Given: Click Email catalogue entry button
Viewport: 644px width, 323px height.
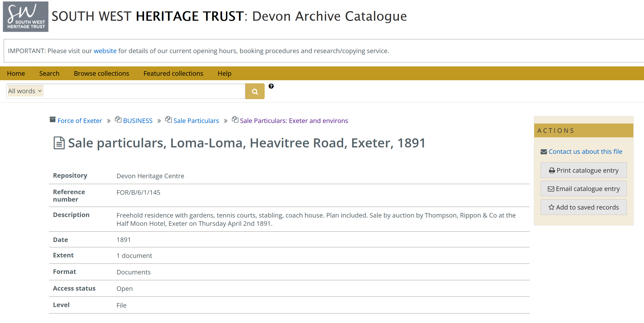Looking at the screenshot, I should 584,189.
